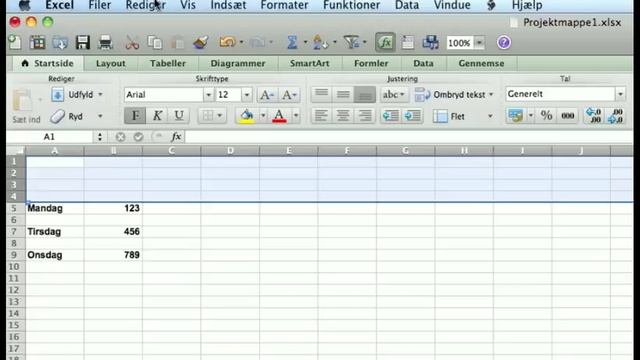
Task: Open the Diagrammer ribbon tab
Action: [x=238, y=64]
